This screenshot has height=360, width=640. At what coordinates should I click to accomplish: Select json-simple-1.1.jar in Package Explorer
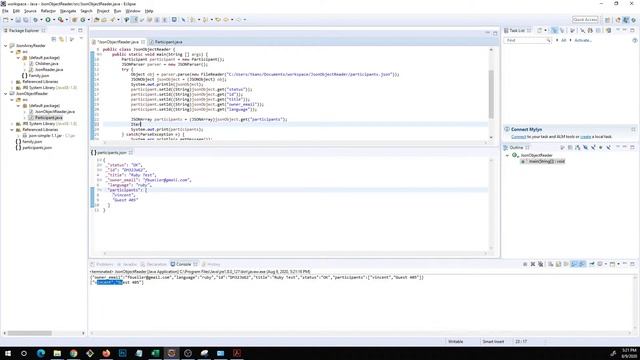coord(45,136)
